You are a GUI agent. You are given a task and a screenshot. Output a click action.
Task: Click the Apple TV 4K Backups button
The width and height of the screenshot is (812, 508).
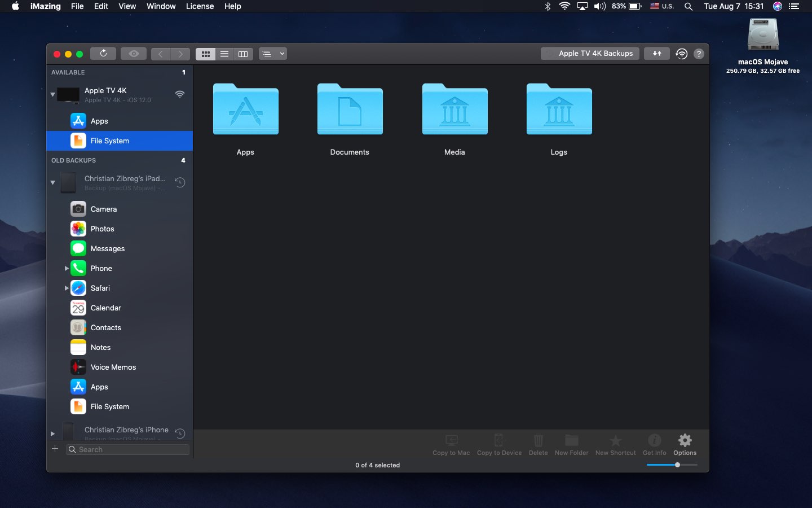pos(590,54)
